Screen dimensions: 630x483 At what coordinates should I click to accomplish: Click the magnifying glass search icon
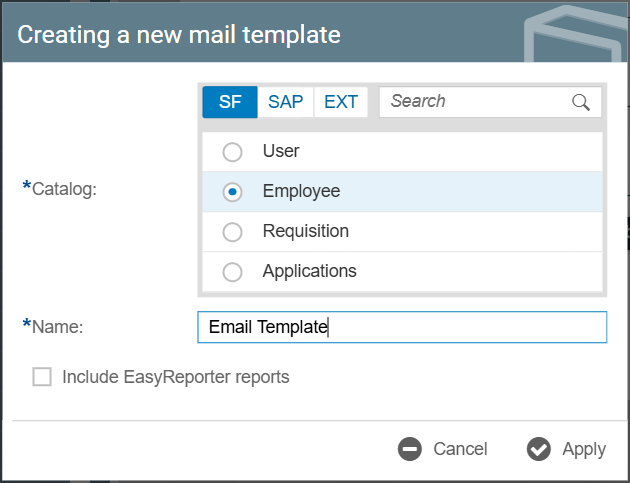(581, 102)
